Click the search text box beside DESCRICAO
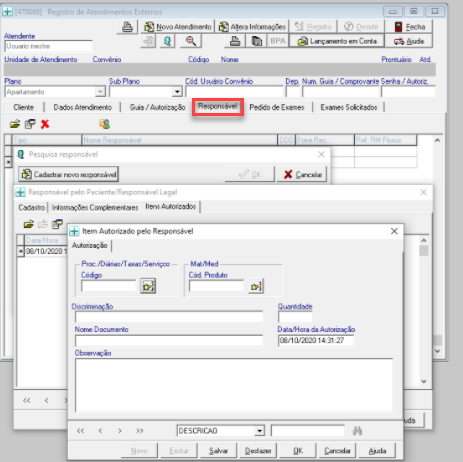This screenshot has height=462, width=463. [308, 431]
